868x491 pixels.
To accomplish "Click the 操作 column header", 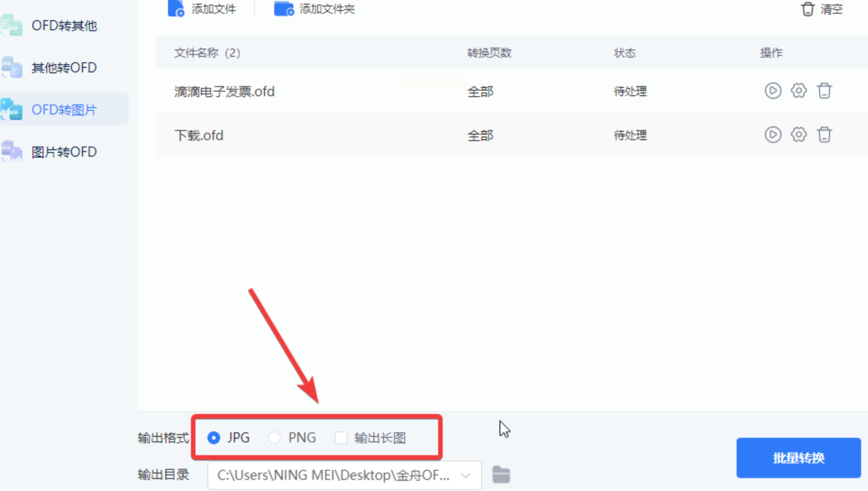I will click(x=771, y=53).
